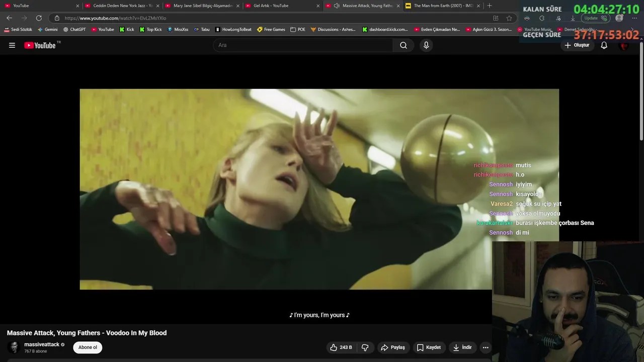Open Kick bookmark

coord(127,30)
